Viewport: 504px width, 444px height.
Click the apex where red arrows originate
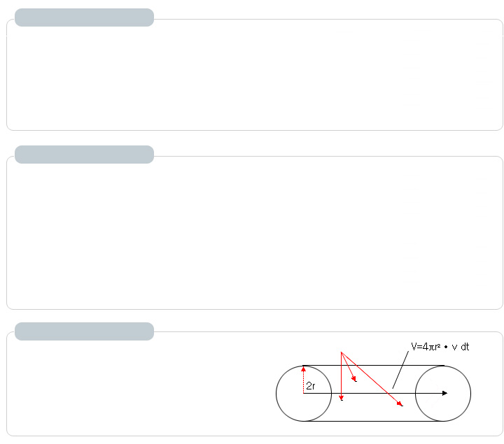(341, 352)
